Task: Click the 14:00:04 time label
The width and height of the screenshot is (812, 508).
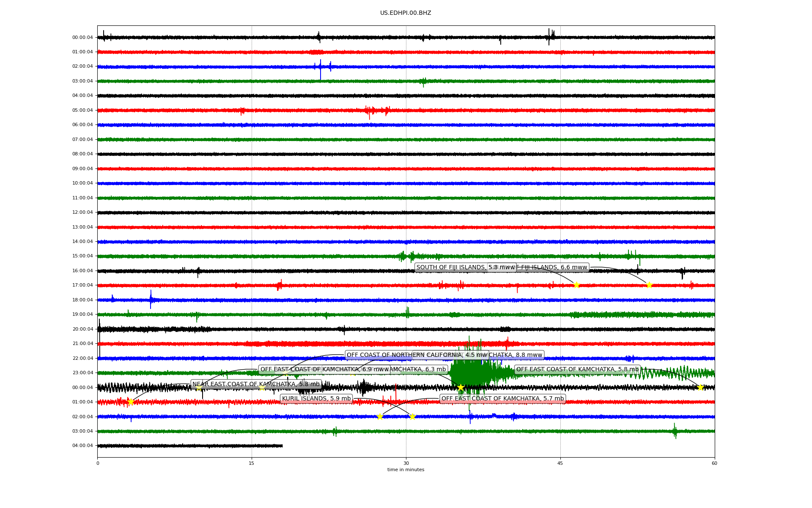Action: (x=82, y=242)
